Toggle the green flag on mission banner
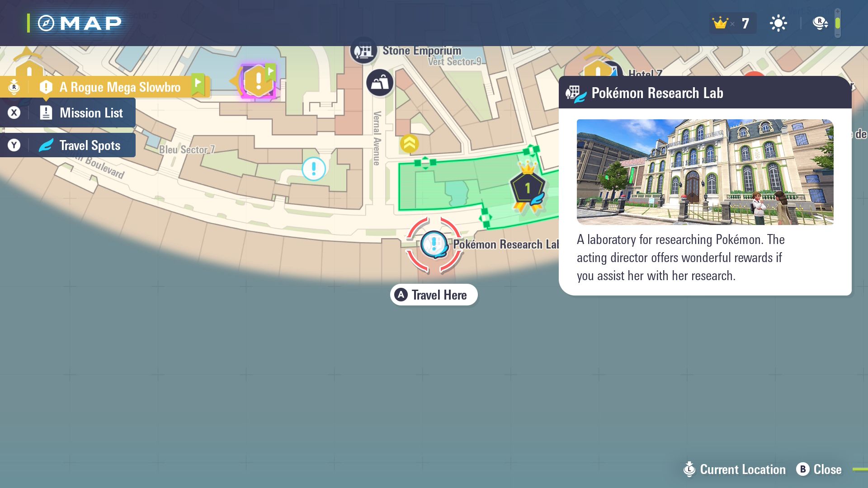 [198, 84]
